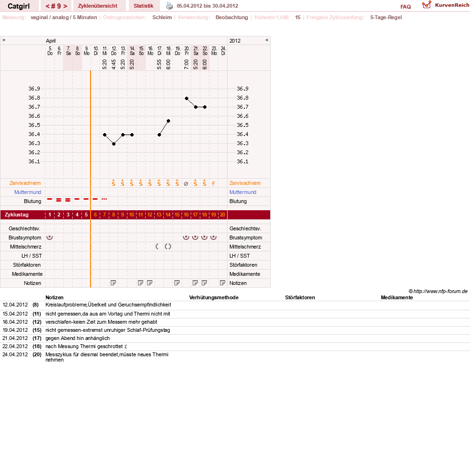Click the breast symptom icon on 23 April

[x=214, y=238]
